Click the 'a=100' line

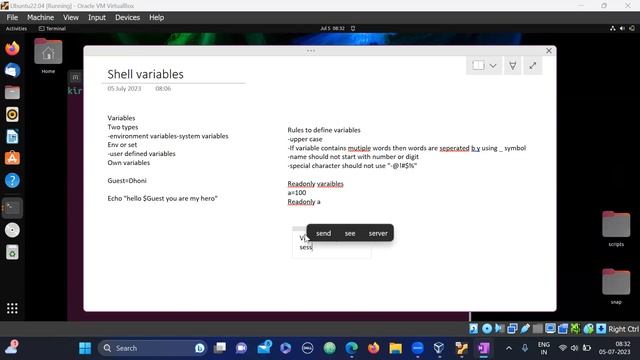[x=297, y=193]
